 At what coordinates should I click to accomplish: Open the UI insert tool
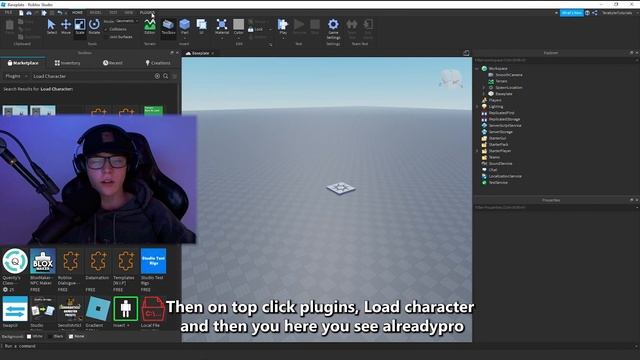pyautogui.click(x=202, y=27)
